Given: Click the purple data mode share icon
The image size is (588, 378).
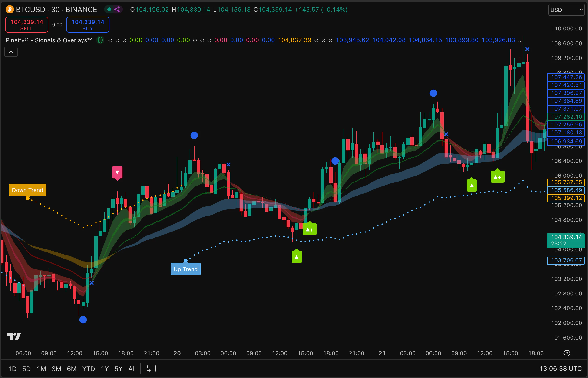Looking at the screenshot, I should point(117,10).
